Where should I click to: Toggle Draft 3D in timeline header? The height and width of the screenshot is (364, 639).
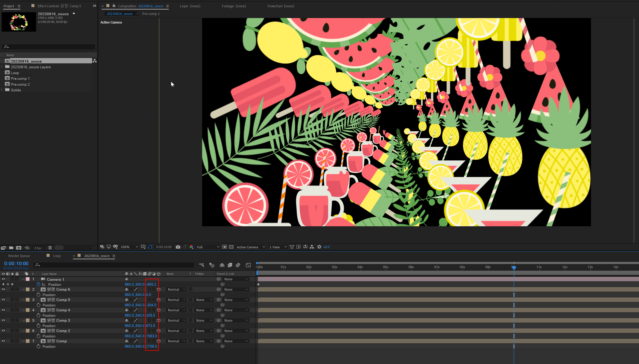click(212, 265)
